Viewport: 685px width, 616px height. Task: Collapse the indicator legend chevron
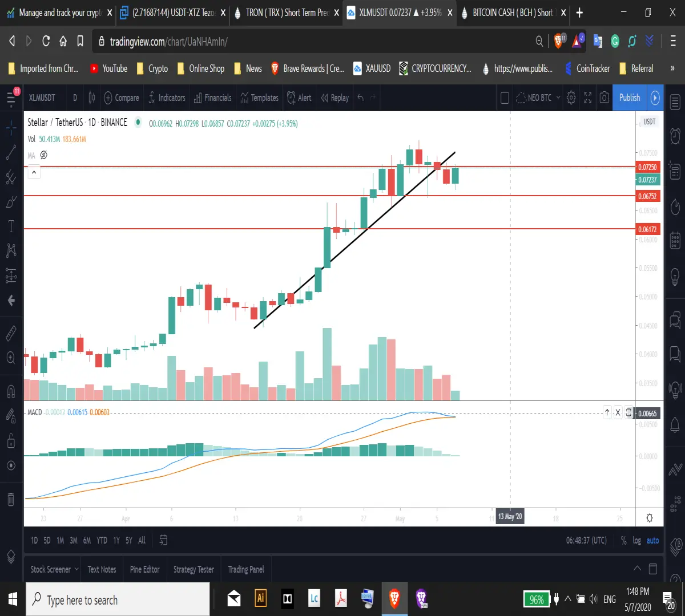pos(34,172)
